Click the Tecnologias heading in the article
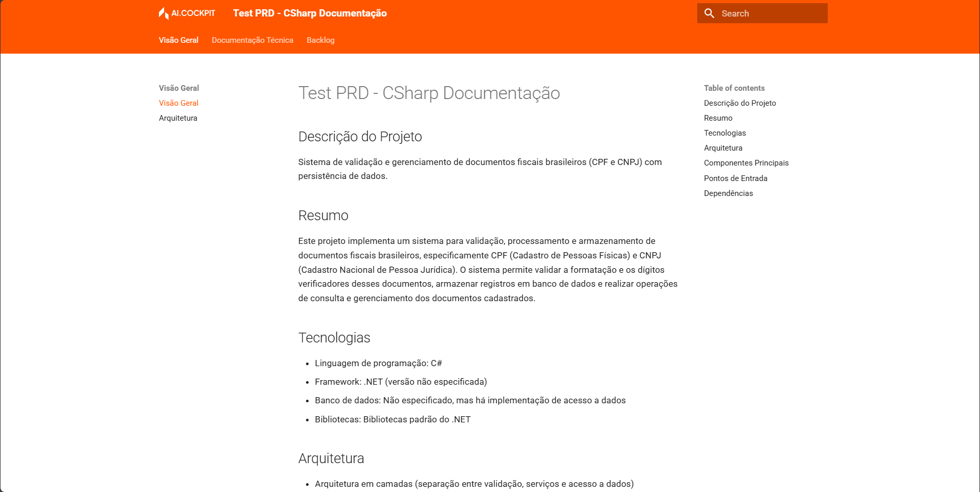 click(334, 337)
